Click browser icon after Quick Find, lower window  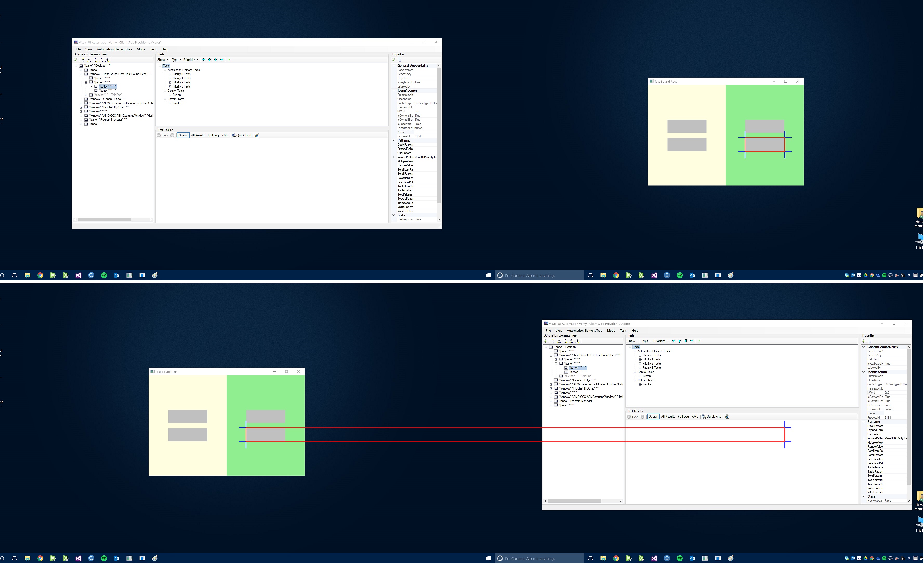[x=727, y=417]
